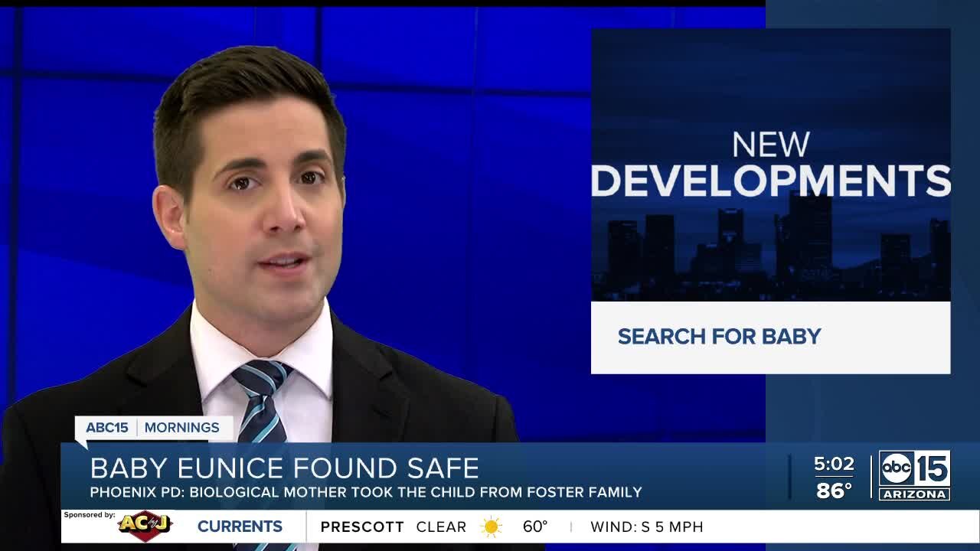Viewport: 980px width, 551px height.
Task: Click the 'WIND: S 5 MPH' text
Action: click(x=647, y=527)
